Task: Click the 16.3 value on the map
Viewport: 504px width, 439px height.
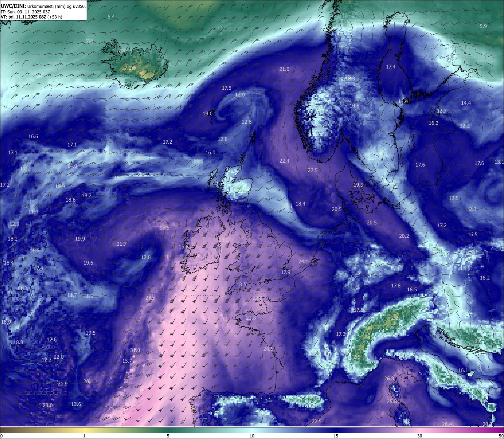Action: (x=434, y=123)
